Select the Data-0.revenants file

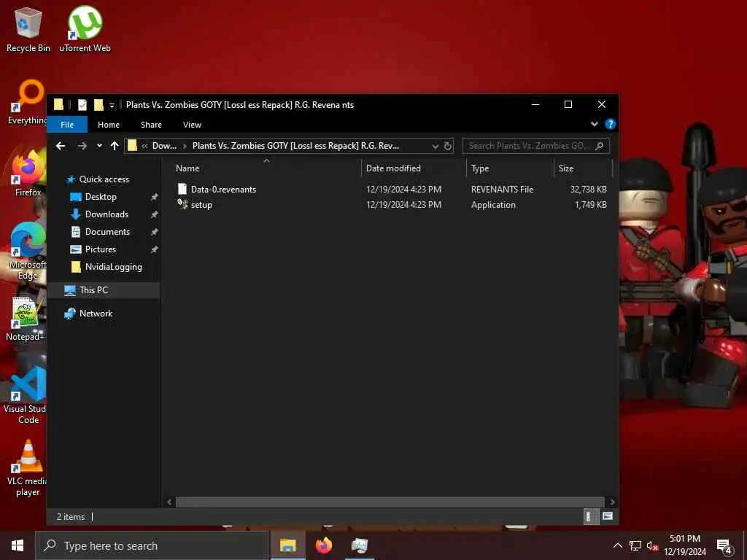223,189
